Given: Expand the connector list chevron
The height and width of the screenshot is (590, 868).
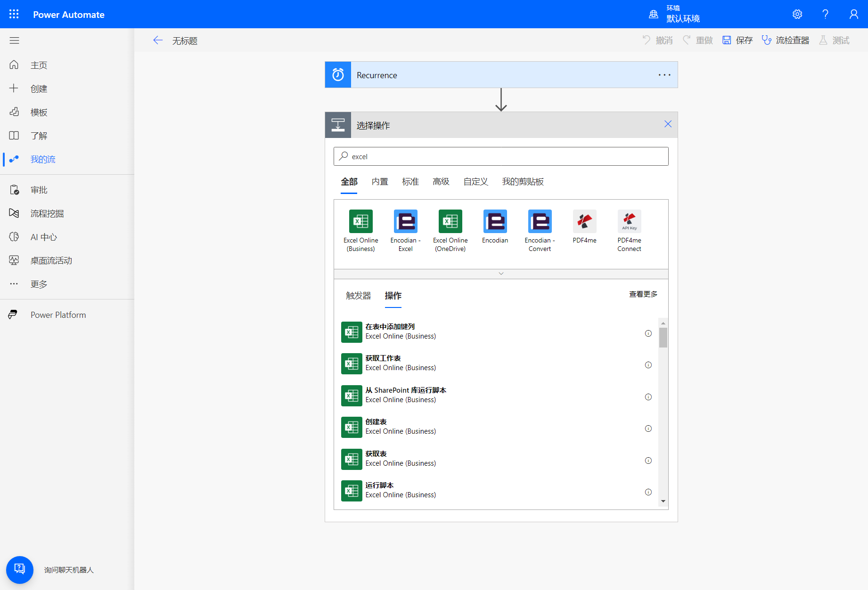Looking at the screenshot, I should [x=501, y=274].
